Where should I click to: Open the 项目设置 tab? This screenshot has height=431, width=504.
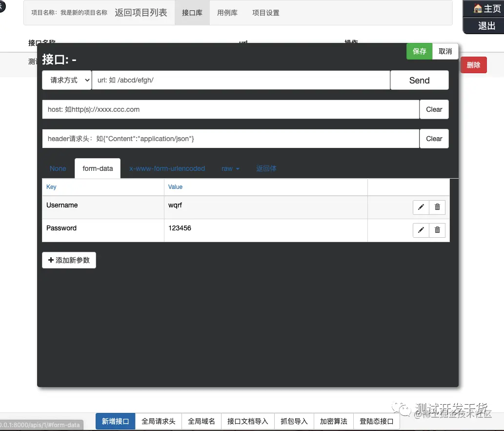[265, 13]
